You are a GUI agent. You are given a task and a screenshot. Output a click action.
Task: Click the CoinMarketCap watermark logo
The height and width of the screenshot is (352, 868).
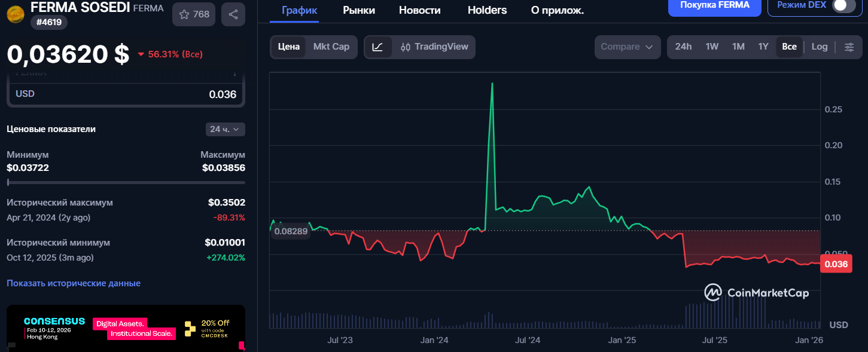point(757,292)
